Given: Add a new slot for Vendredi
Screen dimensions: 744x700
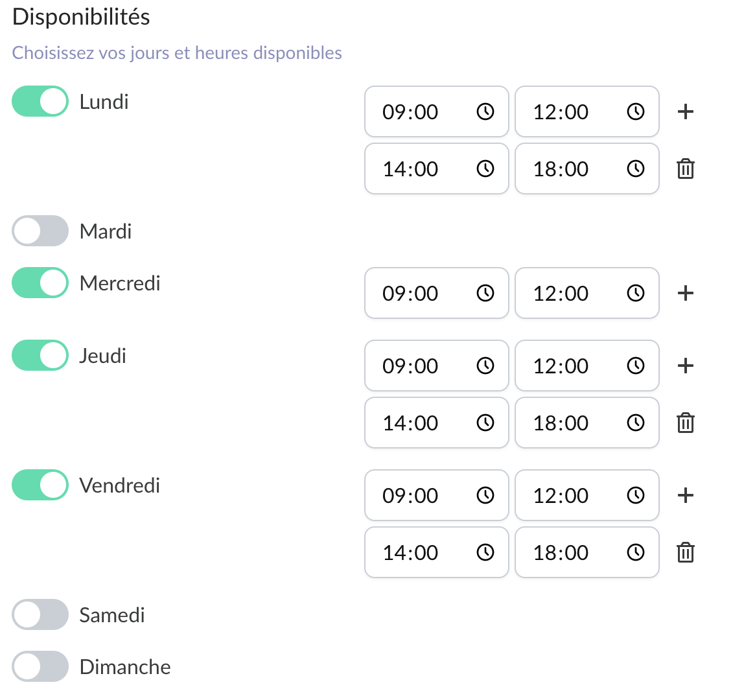Looking at the screenshot, I should tap(685, 495).
